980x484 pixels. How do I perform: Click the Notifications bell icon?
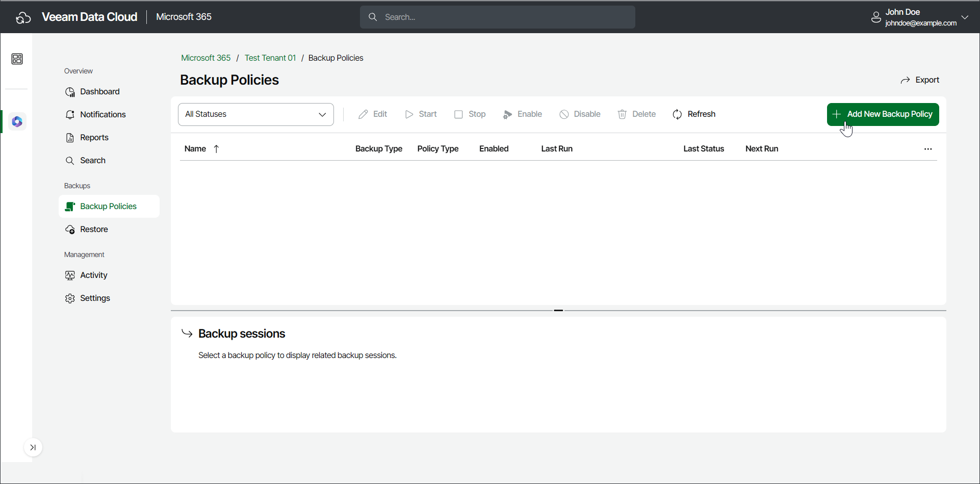pos(70,115)
